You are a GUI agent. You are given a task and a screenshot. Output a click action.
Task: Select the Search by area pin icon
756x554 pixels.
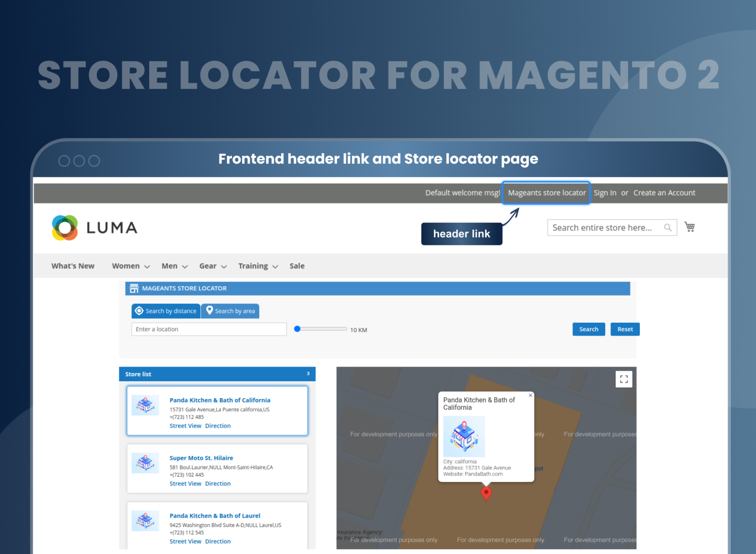pos(210,311)
